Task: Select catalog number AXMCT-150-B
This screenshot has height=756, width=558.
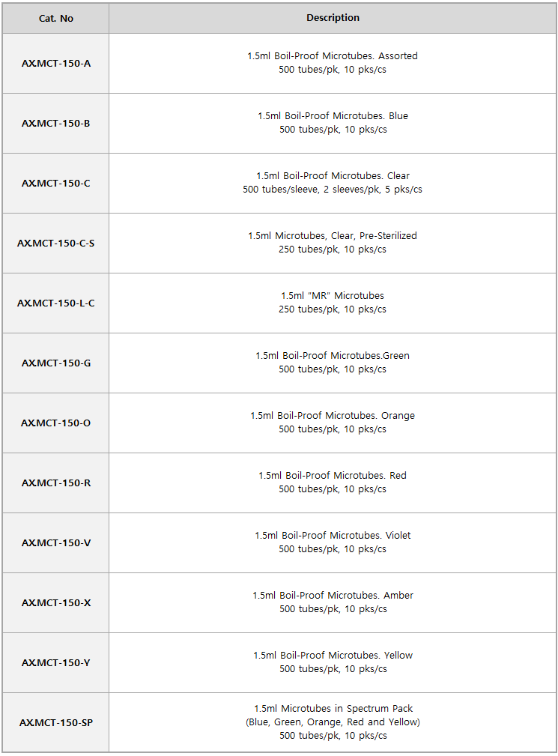Action: [56, 123]
